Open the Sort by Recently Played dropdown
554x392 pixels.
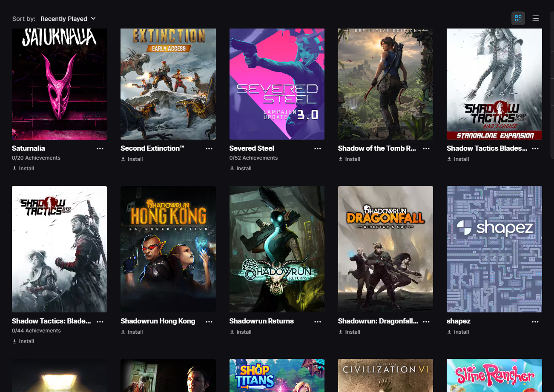[x=68, y=19]
